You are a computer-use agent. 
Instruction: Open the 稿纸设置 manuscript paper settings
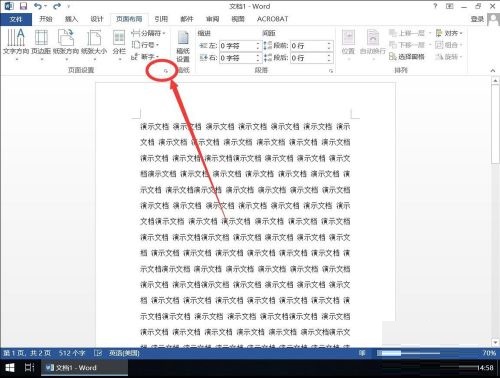pos(183,47)
